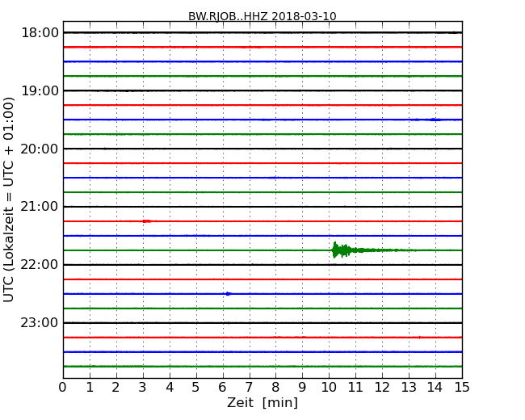Image resolution: width=525 pixels, height=420 pixels.
Task: Select the tiny red spike after minute 13
Action: (419, 338)
